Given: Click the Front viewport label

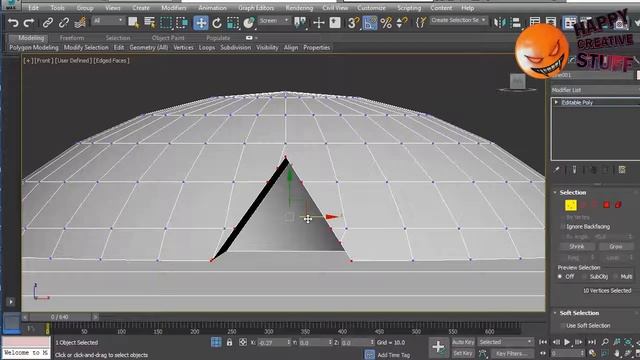Looking at the screenshot, I should point(43,60).
